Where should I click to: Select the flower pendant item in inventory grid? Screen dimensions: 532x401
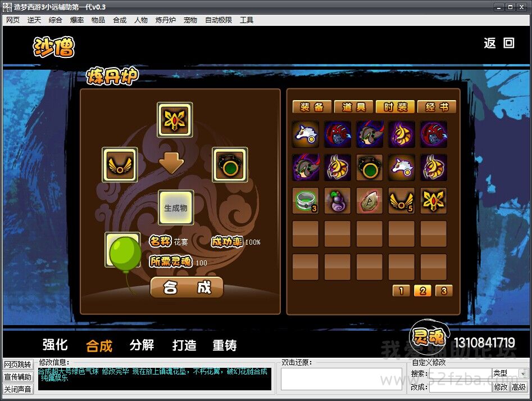pos(434,201)
